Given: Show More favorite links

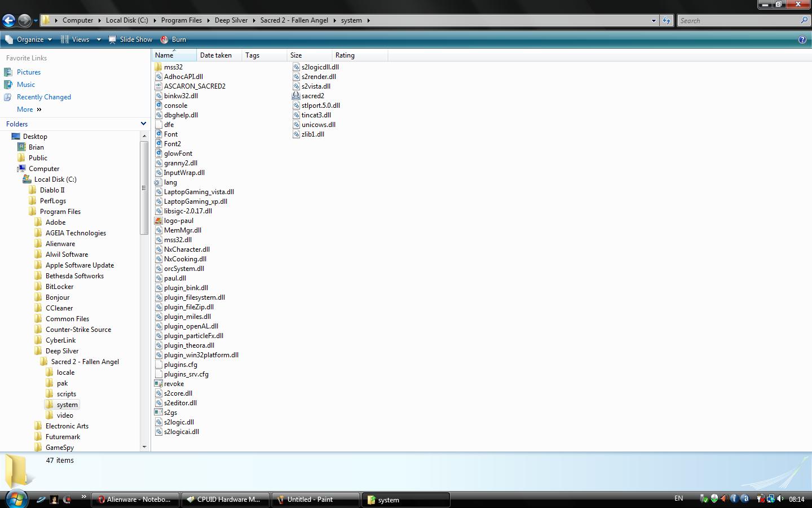Looking at the screenshot, I should click(29, 110).
